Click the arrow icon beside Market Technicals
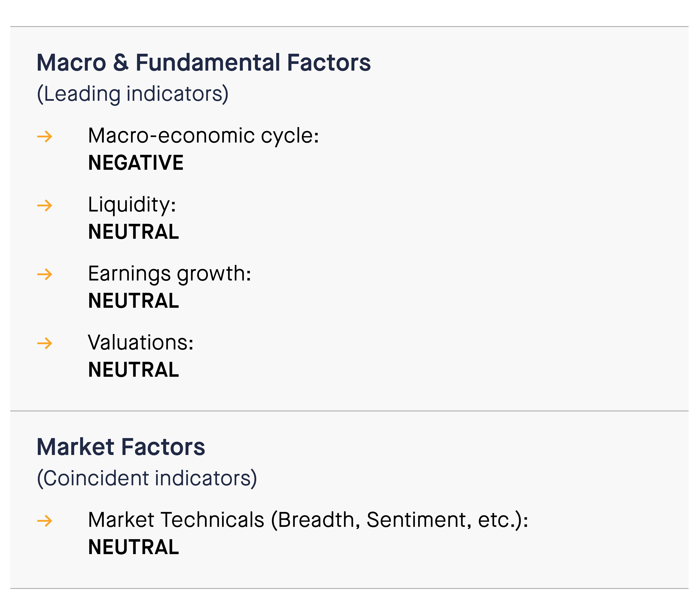700x612 pixels. 45,521
